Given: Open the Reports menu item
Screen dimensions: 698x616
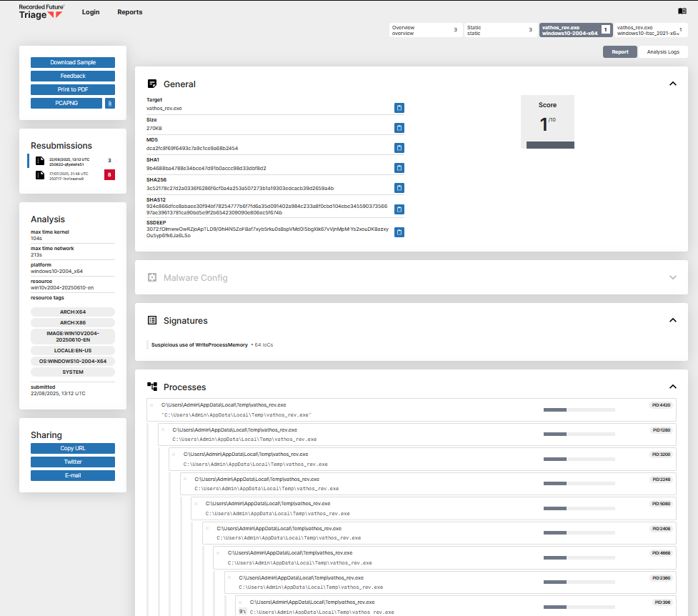Looking at the screenshot, I should (130, 12).
